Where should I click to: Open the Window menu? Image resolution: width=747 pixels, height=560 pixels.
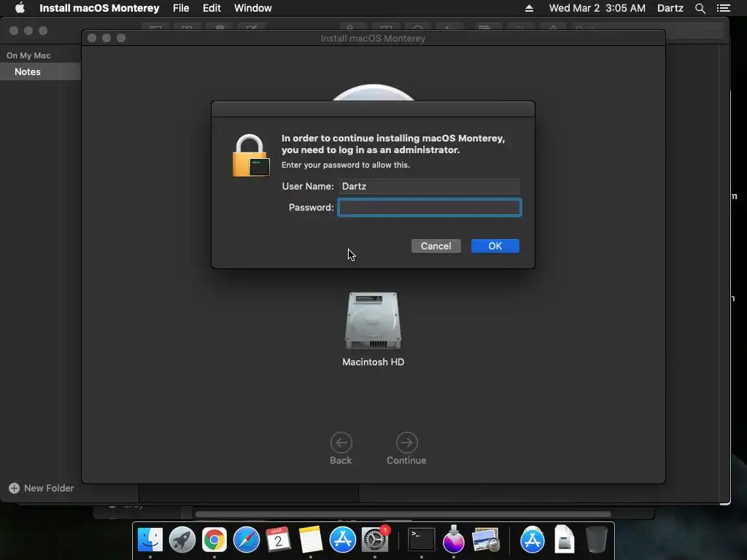253,8
